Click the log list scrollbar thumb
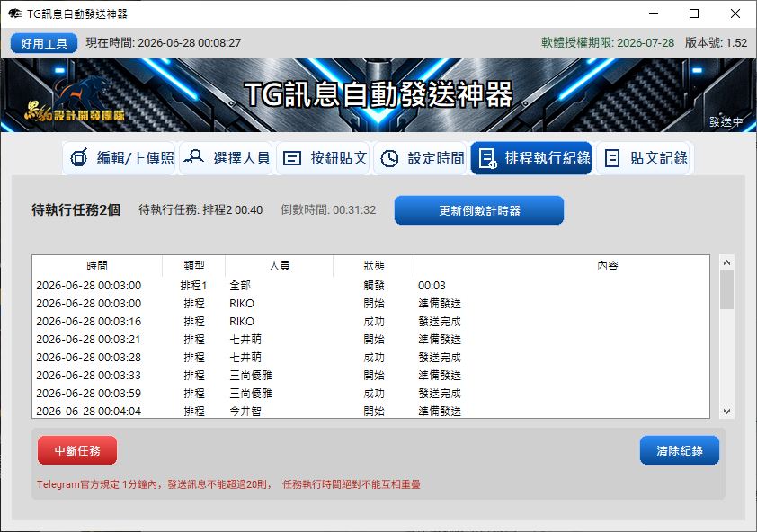Image resolution: width=757 pixels, height=532 pixels. point(726,289)
